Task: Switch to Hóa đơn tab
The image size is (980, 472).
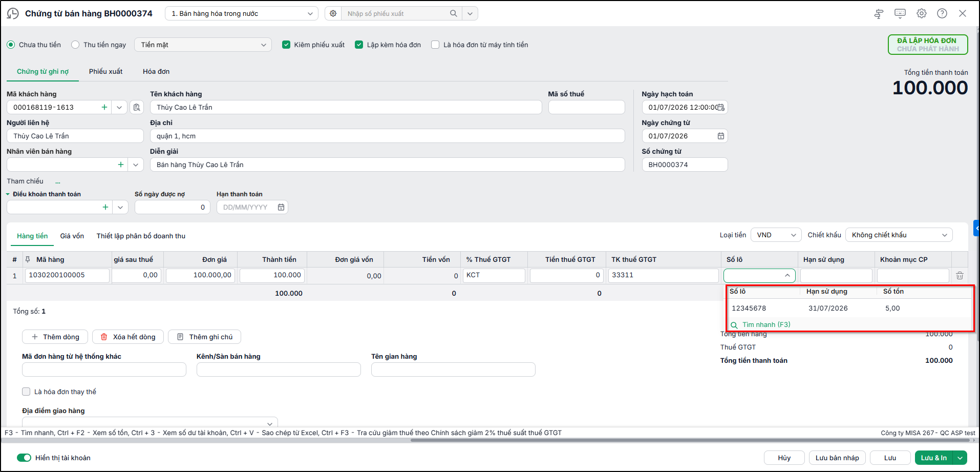Action: 156,71
